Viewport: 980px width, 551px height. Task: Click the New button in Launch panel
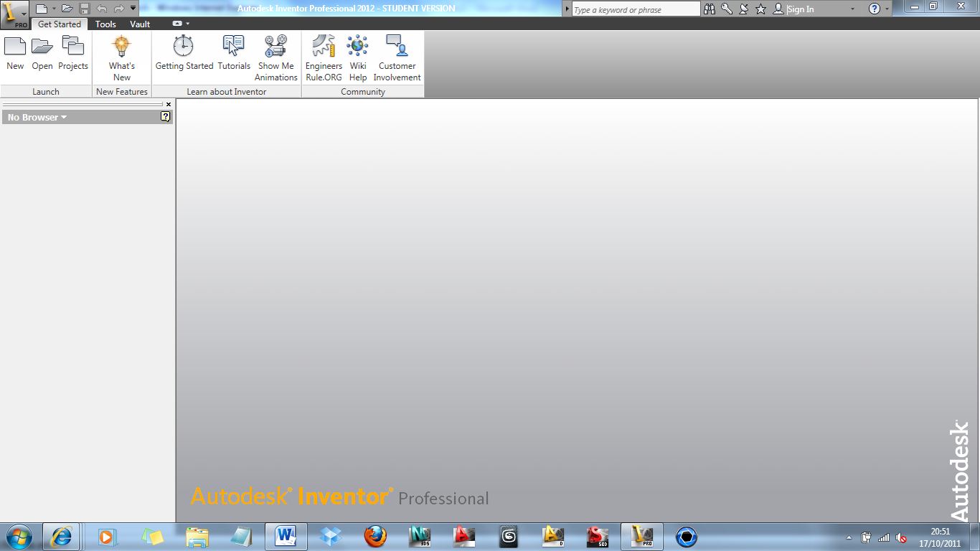pos(15,53)
